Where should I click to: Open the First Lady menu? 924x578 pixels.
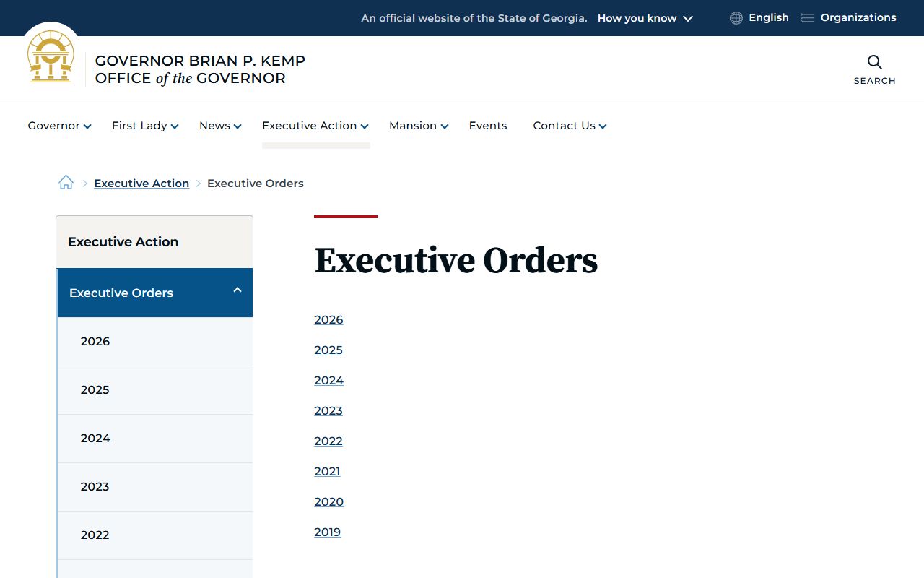pos(145,126)
